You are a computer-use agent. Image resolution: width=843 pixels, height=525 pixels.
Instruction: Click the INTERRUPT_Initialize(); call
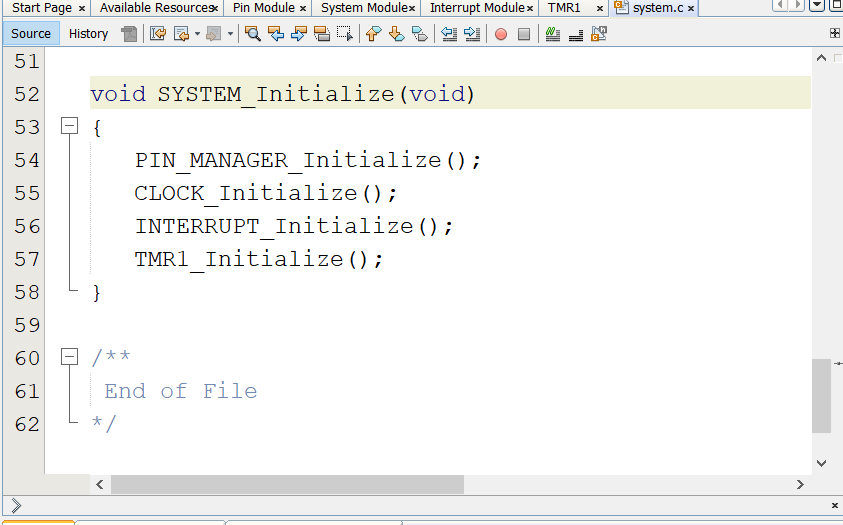tap(294, 226)
